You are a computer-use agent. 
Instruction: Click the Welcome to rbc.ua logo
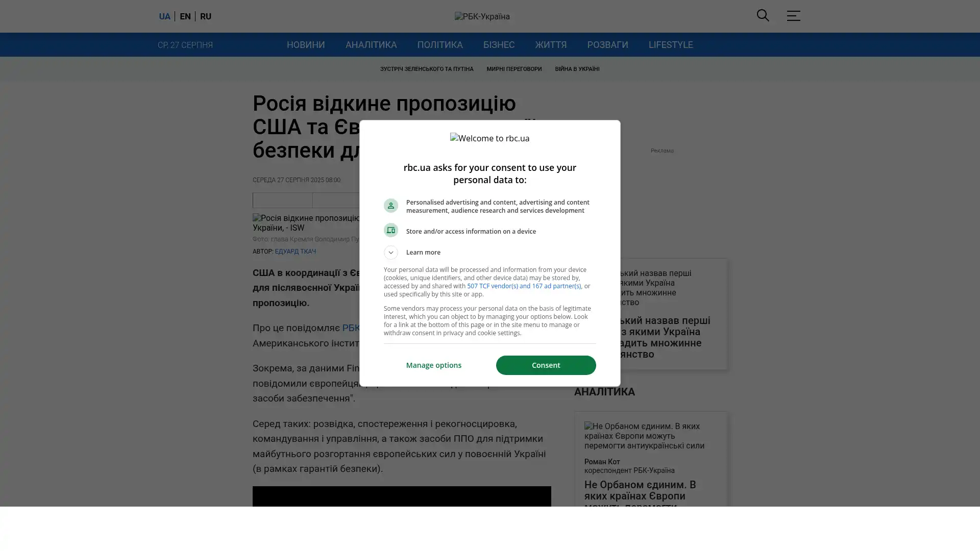(489, 138)
